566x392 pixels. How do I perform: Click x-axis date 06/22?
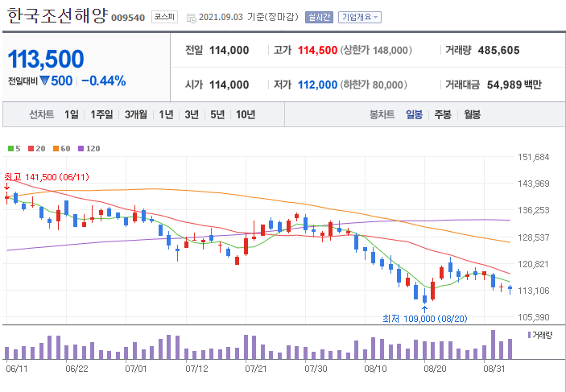[76, 369]
